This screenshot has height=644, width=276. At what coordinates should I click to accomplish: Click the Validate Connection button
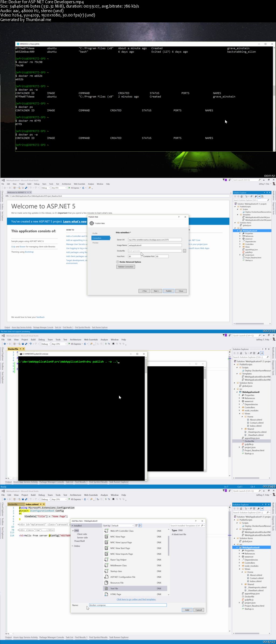(126, 267)
